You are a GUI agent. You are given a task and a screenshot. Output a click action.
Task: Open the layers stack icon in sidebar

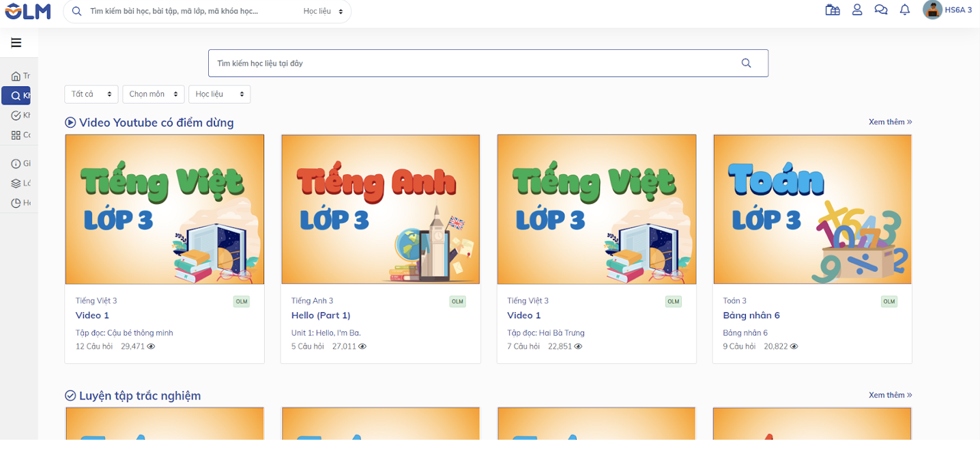16,183
